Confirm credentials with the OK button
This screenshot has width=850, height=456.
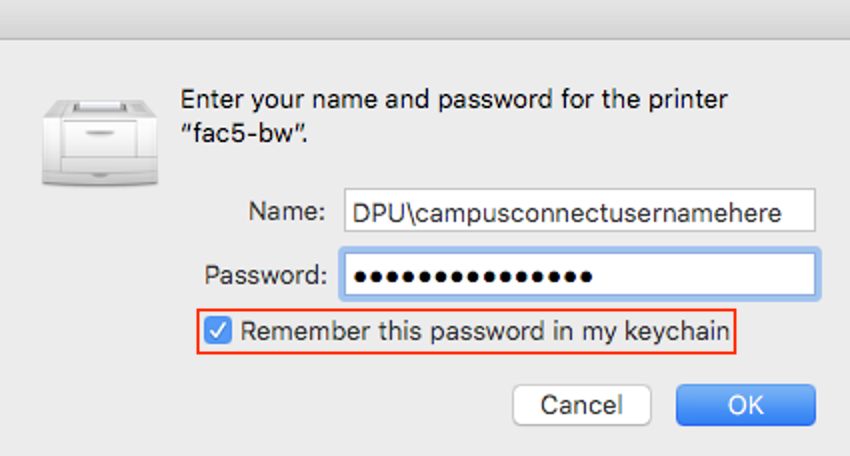pyautogui.click(x=745, y=405)
